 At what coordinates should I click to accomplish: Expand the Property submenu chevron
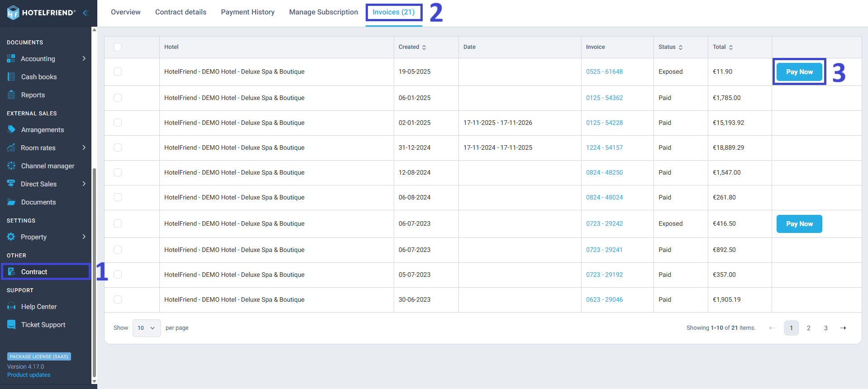click(84, 237)
